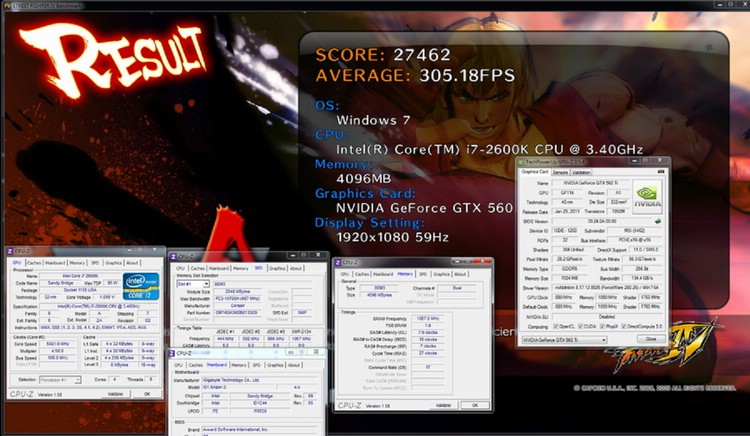Toggle the CUDA checkbox in GPU-Z
This screenshot has height=436, width=750.
[x=580, y=327]
